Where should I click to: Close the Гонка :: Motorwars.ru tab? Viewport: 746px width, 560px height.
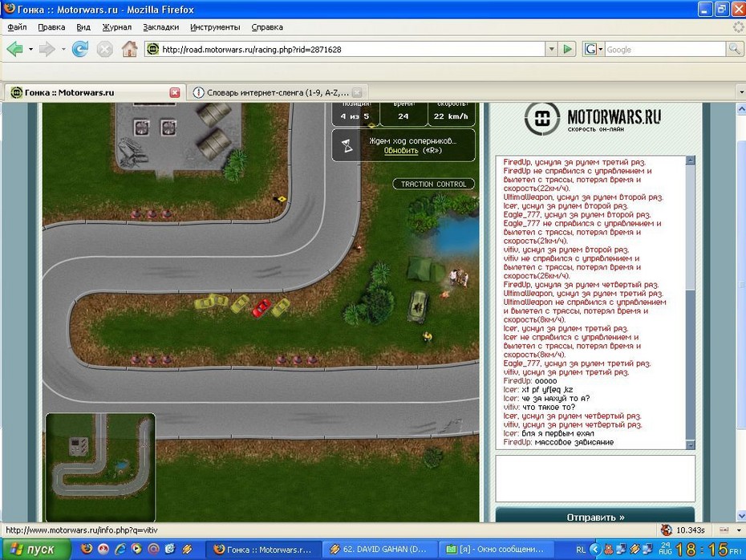(x=175, y=92)
